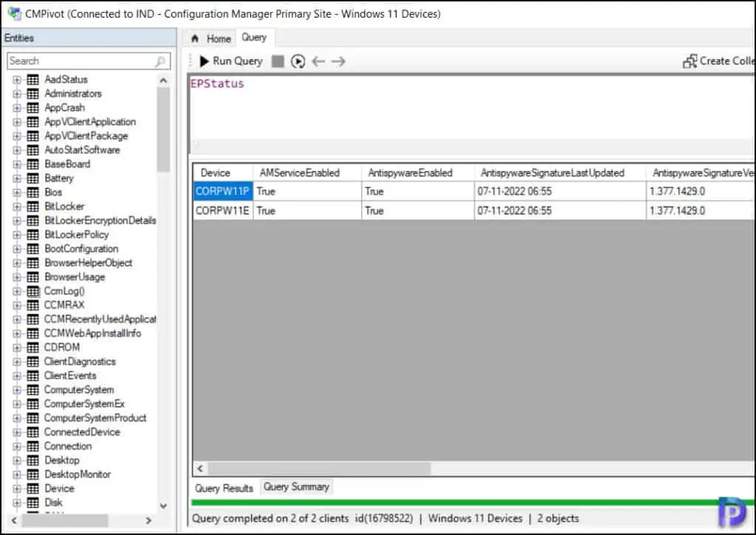Click the Device entity table icon

coord(32,489)
